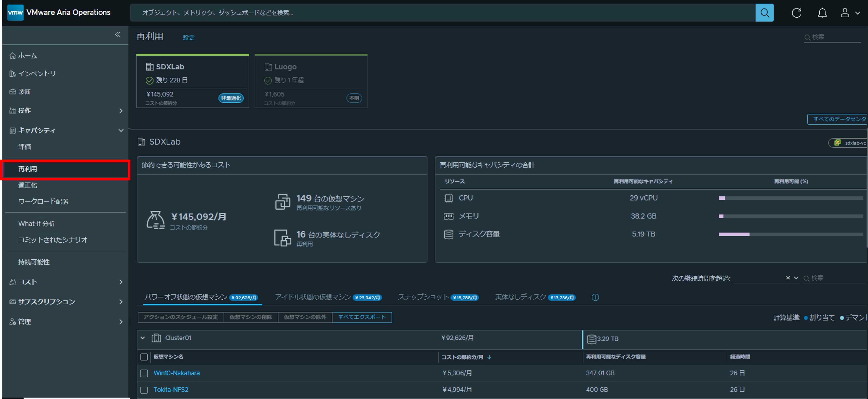Viewport: 868px width, 399px height.
Task: Click the 不明 badge on Luogo card
Action: coord(354,98)
